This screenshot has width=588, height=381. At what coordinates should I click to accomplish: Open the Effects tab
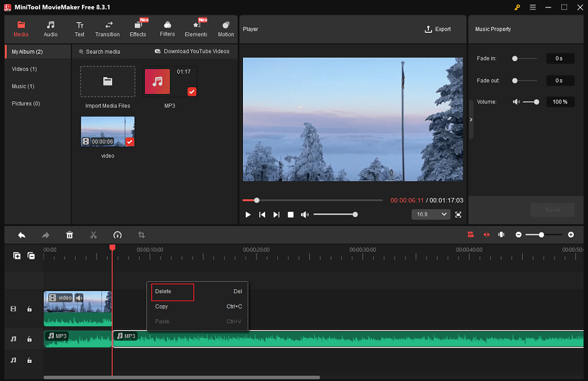pos(138,29)
